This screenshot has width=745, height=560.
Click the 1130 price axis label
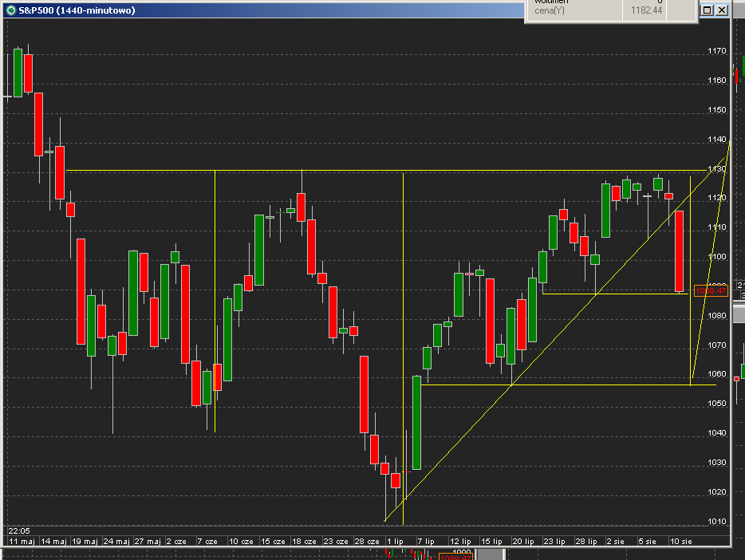[716, 168]
